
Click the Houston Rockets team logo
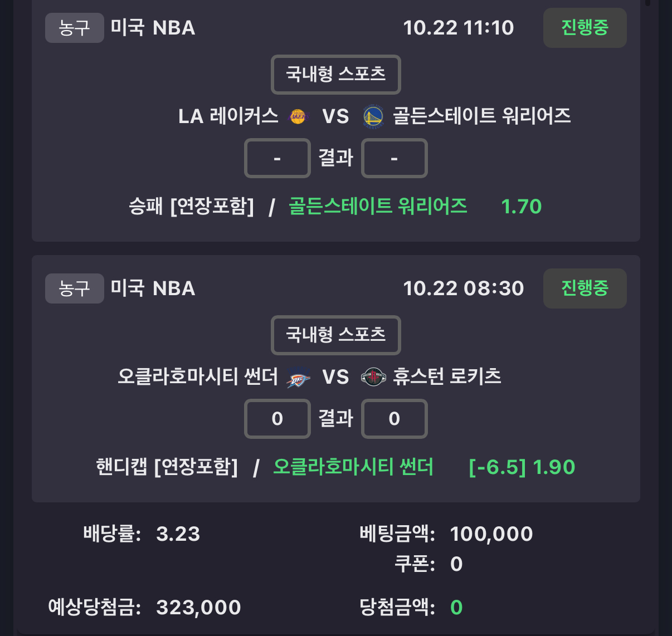(373, 378)
